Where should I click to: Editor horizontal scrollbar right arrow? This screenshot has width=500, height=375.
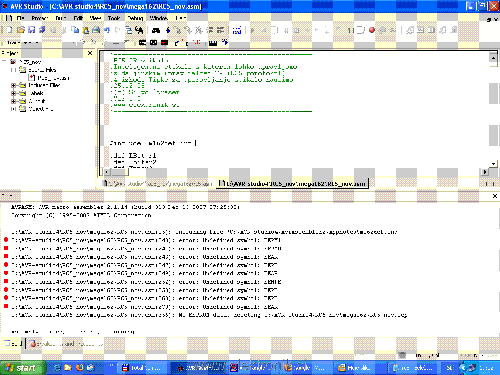pos(485,172)
